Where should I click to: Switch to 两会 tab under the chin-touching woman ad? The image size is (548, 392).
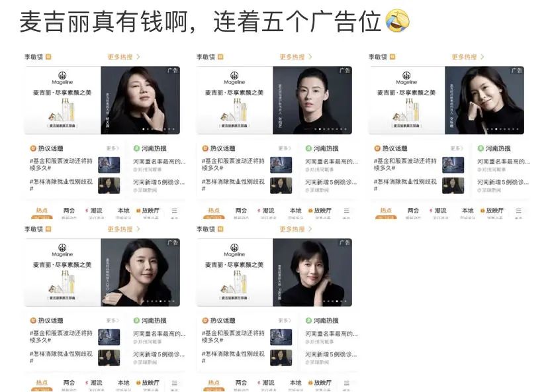[69, 211]
